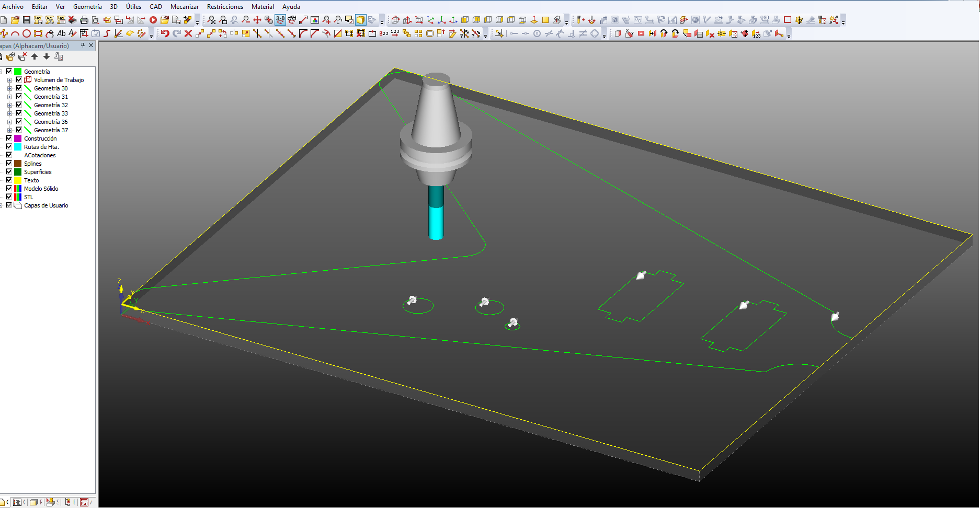Open the CAD menu

coord(156,7)
